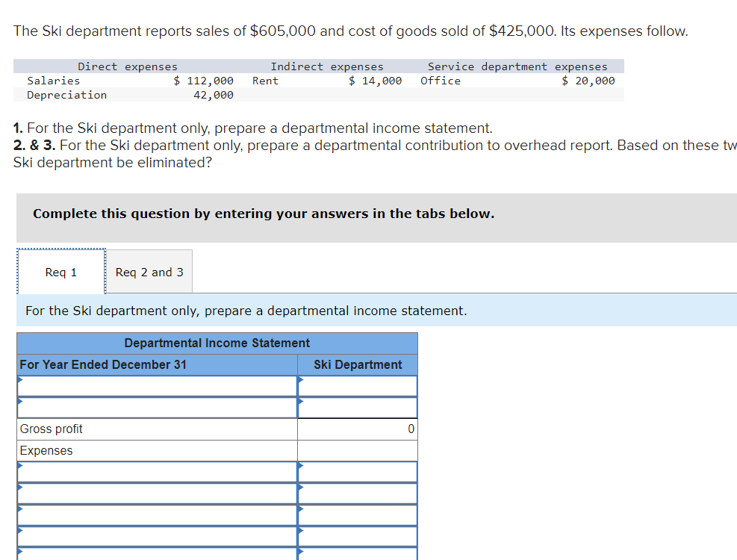Click the Gross profit amount cell showing 0

357,429
